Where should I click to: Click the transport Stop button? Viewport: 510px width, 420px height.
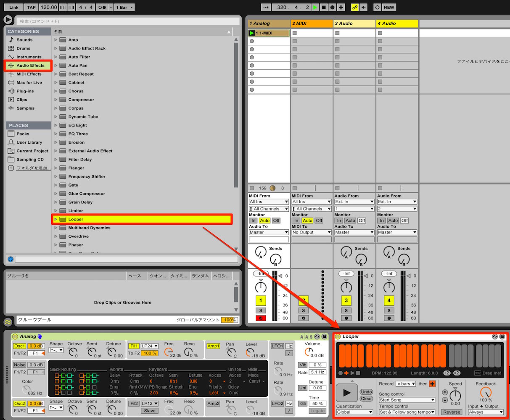[x=324, y=7]
